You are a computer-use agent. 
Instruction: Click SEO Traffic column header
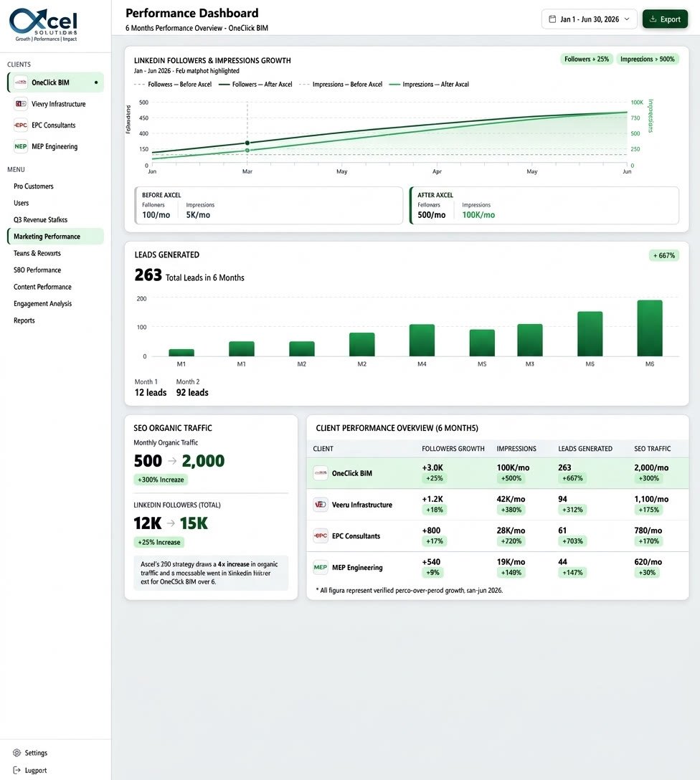[652, 449]
